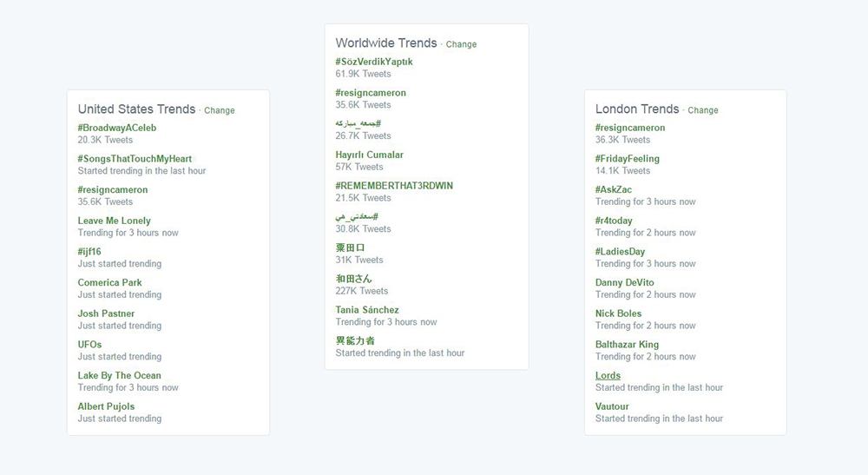Open #SongsThatTouchMyHeart hashtag trend
The height and width of the screenshot is (475, 868).
pos(135,159)
